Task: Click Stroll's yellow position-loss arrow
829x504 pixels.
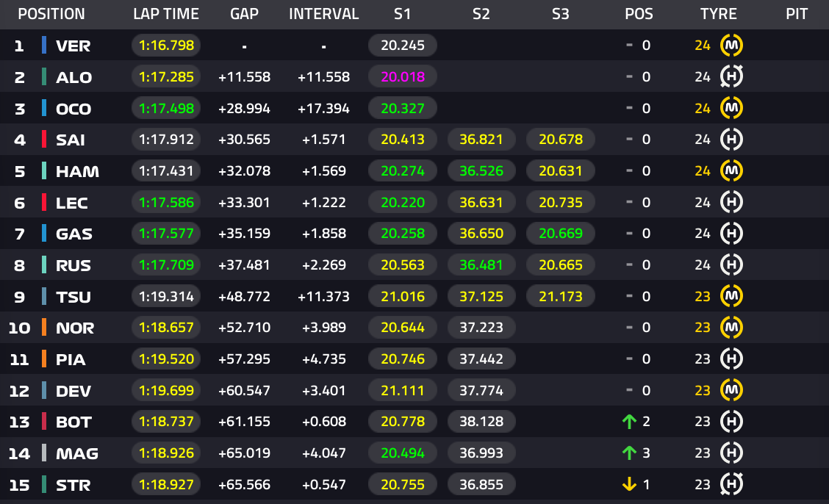Action: pyautogui.click(x=628, y=484)
